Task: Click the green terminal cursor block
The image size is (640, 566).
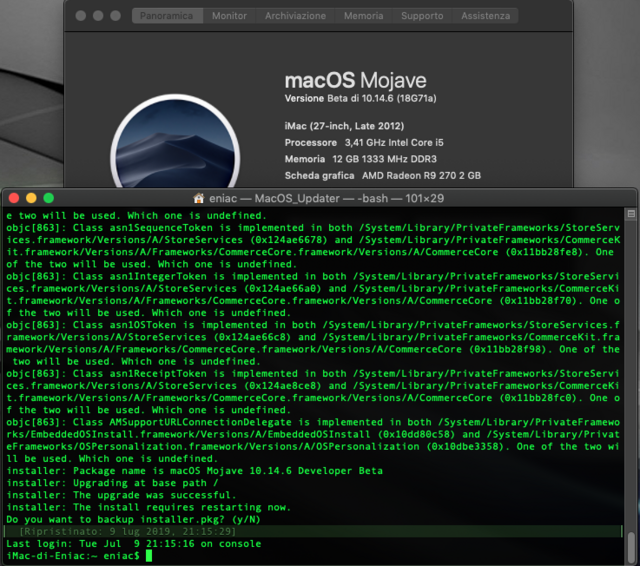Action: [149, 556]
